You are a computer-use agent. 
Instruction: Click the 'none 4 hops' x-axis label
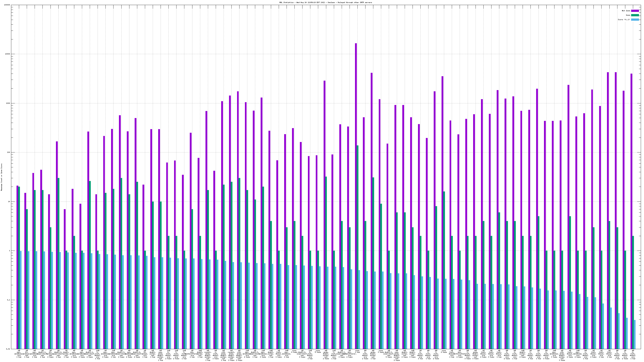(x=294, y=351)
